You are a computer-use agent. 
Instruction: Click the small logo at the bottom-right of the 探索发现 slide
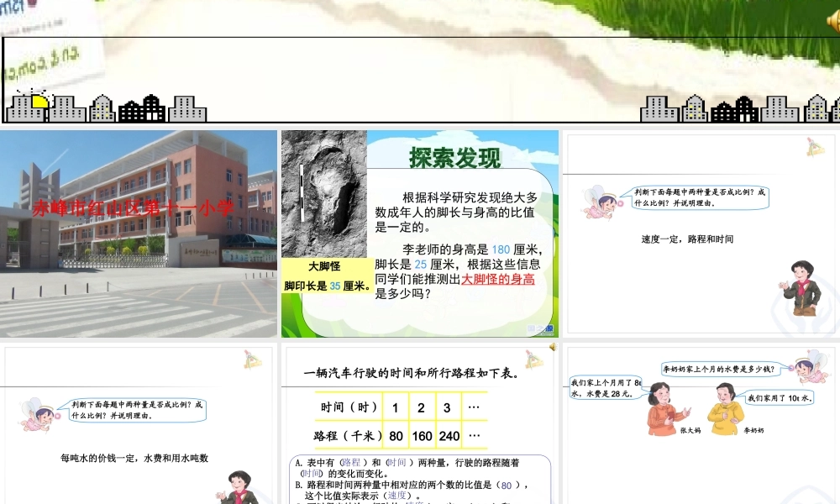pos(539,328)
